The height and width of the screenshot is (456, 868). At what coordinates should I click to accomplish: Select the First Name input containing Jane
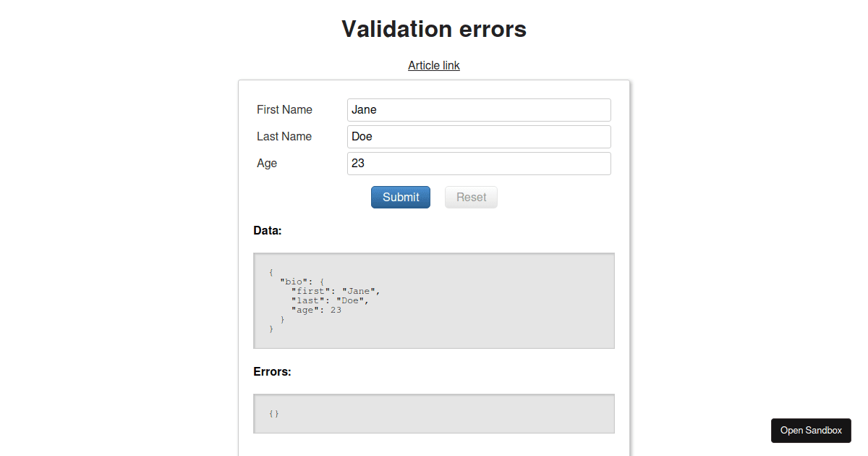pos(478,109)
